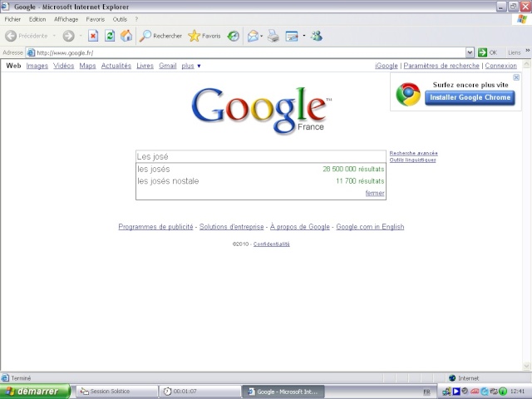Open Paramètres de recherche link
This screenshot has height=399, width=532.
441,66
